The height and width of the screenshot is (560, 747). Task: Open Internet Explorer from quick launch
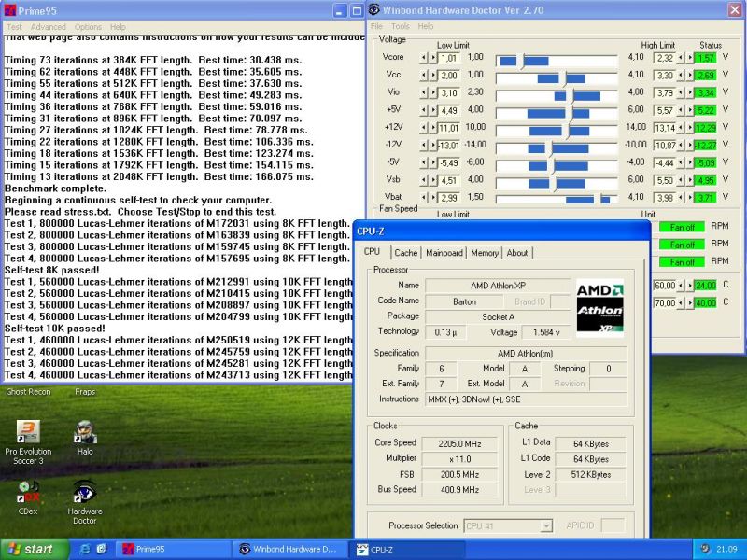point(85,549)
